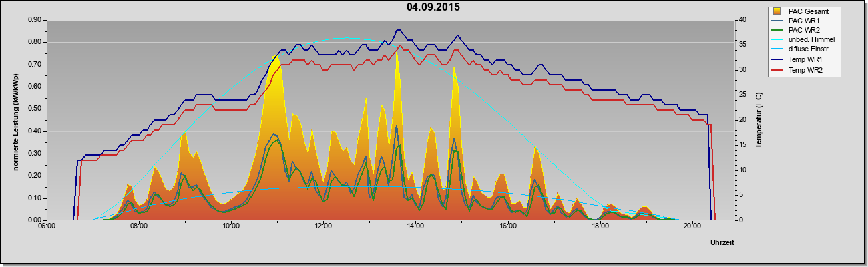Image resolution: width=868 pixels, height=267 pixels.
Task: Click the 0.50 power axis value
Action: (x=35, y=109)
